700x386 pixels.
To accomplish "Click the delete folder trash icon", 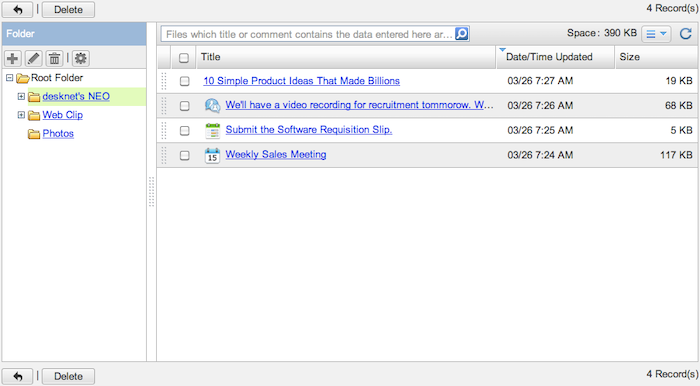I will click(54, 58).
